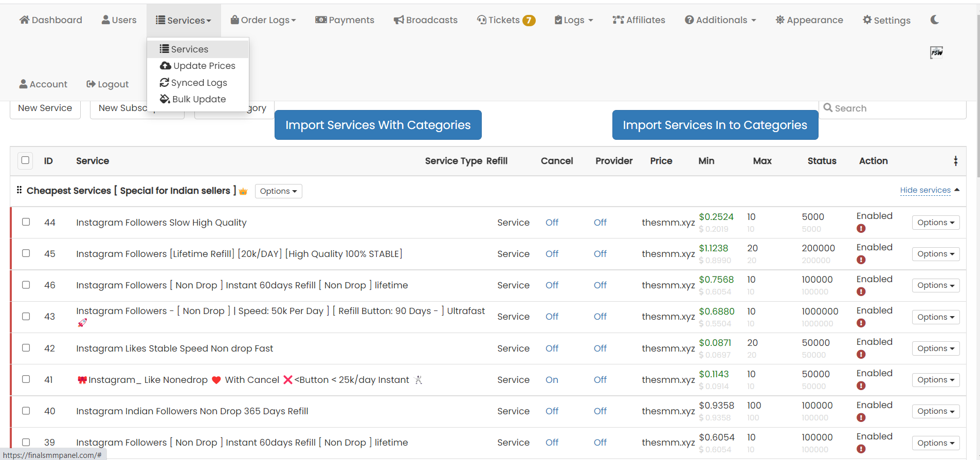Click the Tickets headset icon
The width and height of the screenshot is (980, 460).
[482, 20]
